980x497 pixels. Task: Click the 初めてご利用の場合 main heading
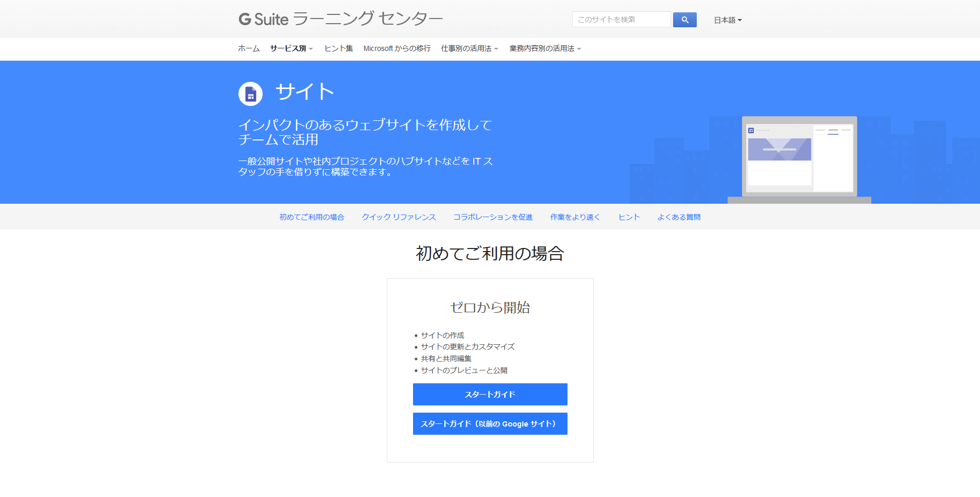click(x=490, y=253)
